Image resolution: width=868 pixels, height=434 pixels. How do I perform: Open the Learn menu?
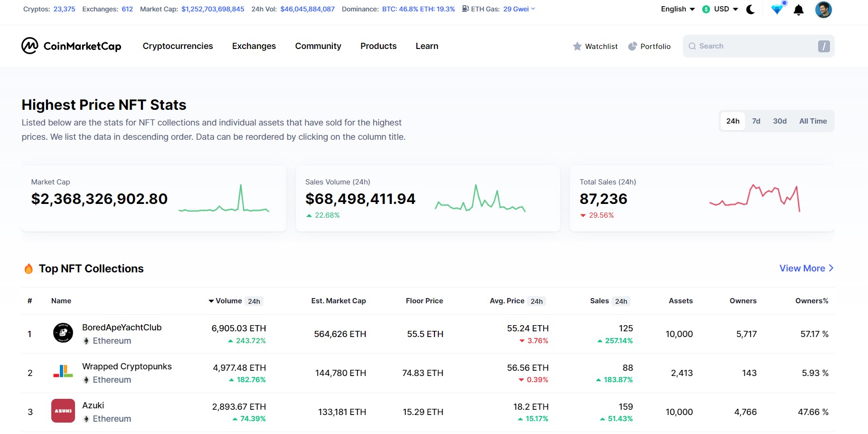(x=427, y=46)
